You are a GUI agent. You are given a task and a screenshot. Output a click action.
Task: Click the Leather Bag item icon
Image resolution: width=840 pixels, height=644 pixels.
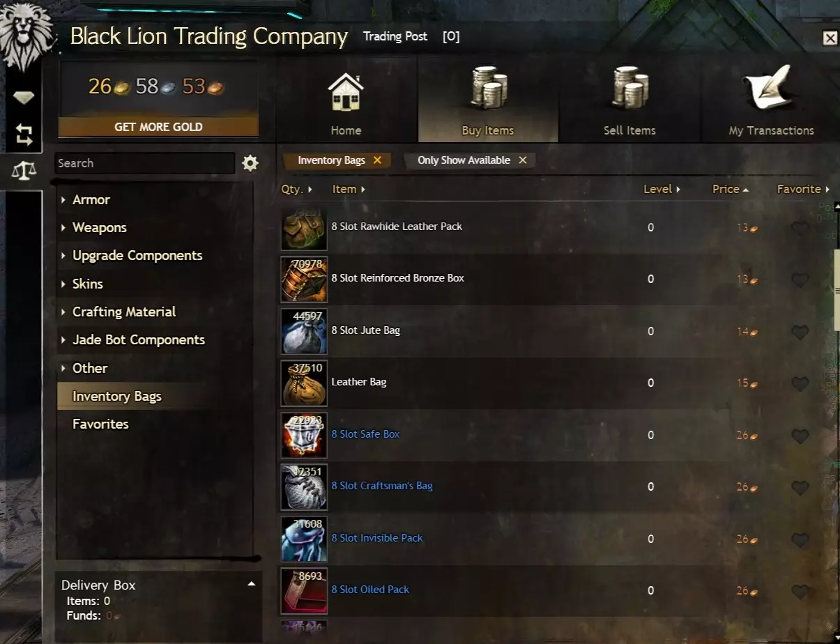304,383
